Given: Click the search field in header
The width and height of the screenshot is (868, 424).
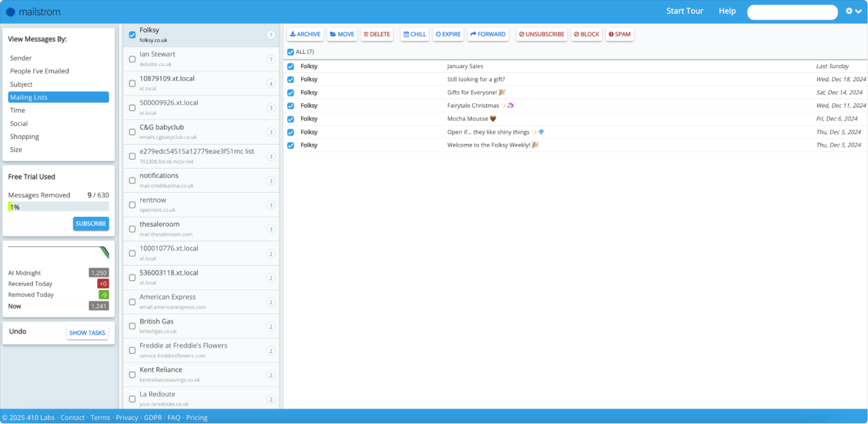Looking at the screenshot, I should pos(792,12).
